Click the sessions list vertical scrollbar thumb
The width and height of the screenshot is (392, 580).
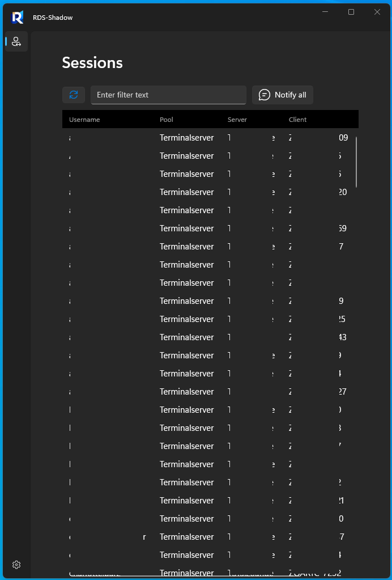(x=356, y=162)
